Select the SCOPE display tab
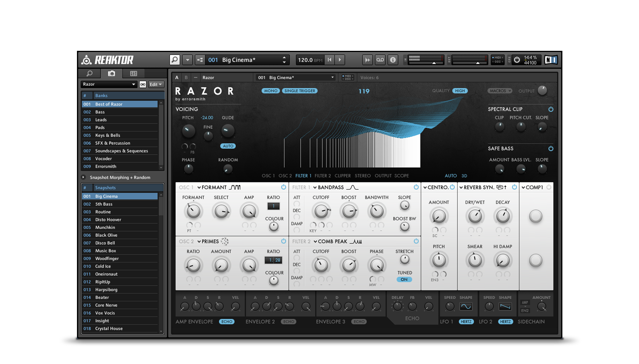 pos(401,176)
